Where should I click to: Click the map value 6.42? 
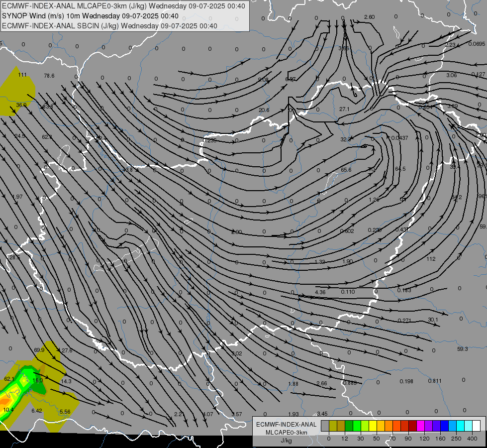37,411
